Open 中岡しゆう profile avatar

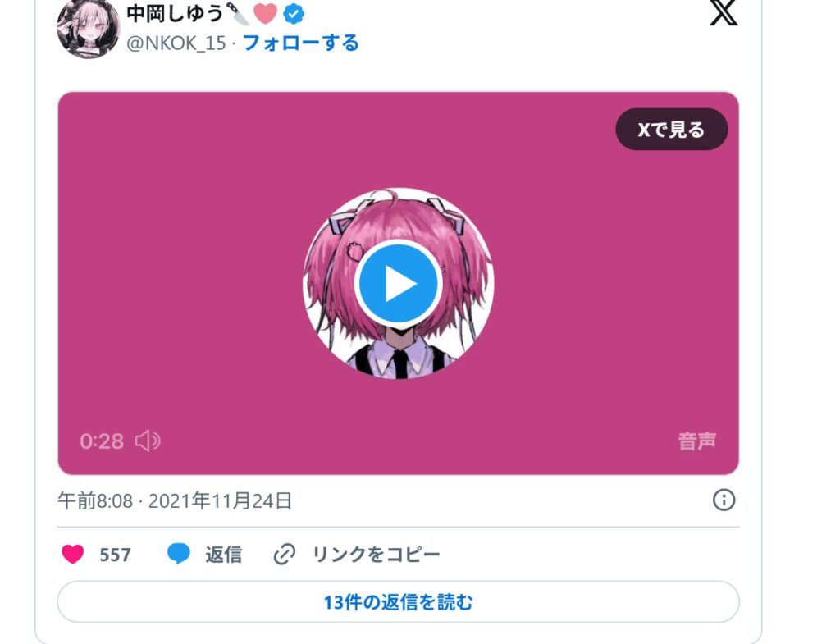pyautogui.click(x=89, y=28)
